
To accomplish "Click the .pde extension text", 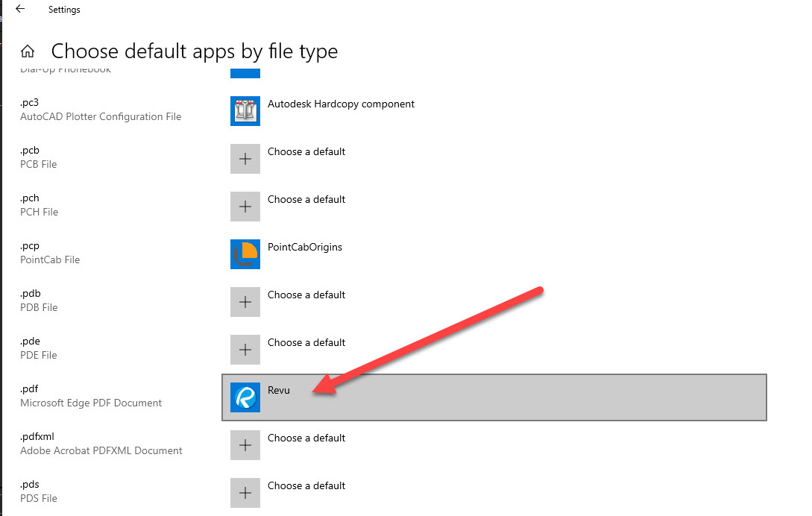I will pyautogui.click(x=30, y=342).
